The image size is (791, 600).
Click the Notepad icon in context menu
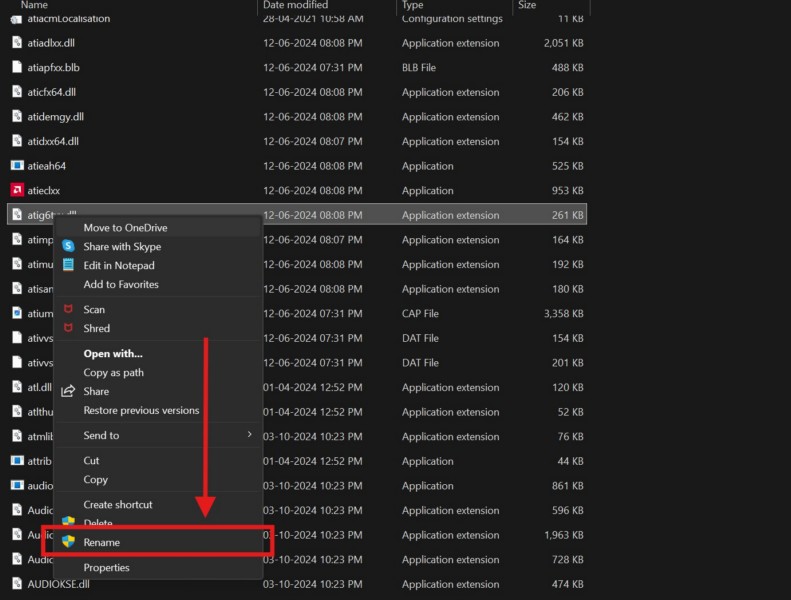(x=68, y=265)
